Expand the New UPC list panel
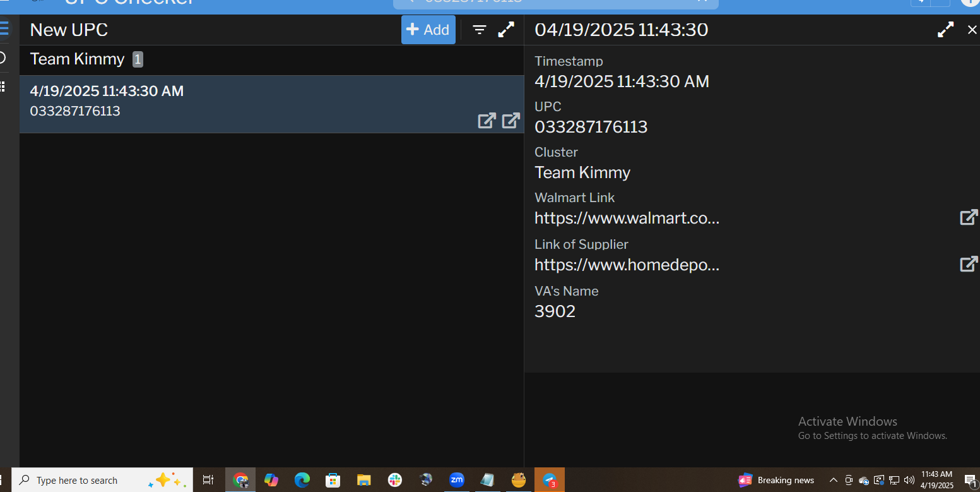The width and height of the screenshot is (980, 492). pos(506,30)
